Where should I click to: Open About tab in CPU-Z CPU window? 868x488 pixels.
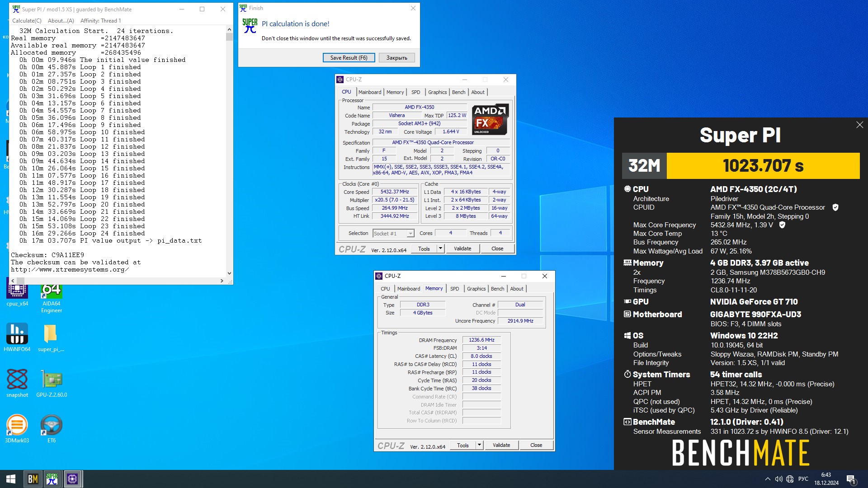(x=478, y=92)
